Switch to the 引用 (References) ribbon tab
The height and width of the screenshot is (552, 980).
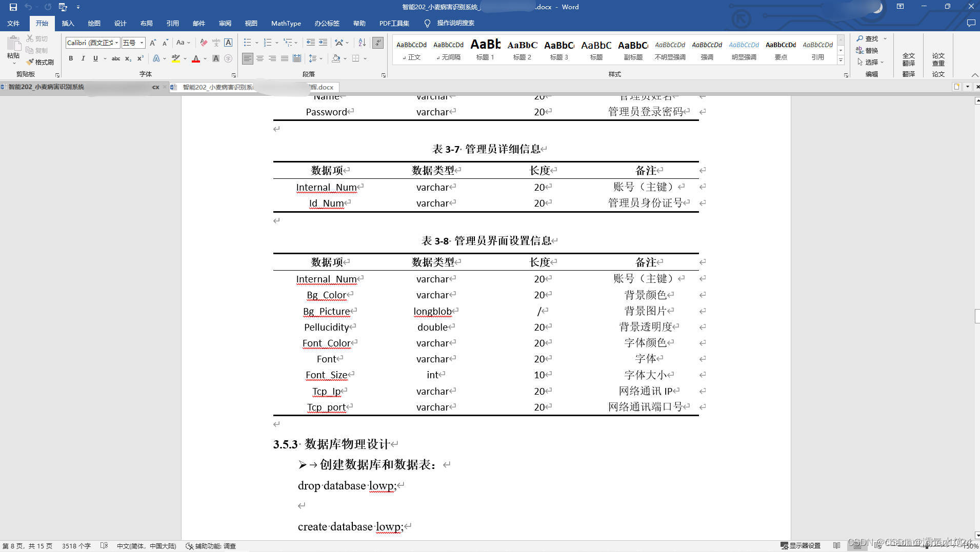tap(172, 23)
